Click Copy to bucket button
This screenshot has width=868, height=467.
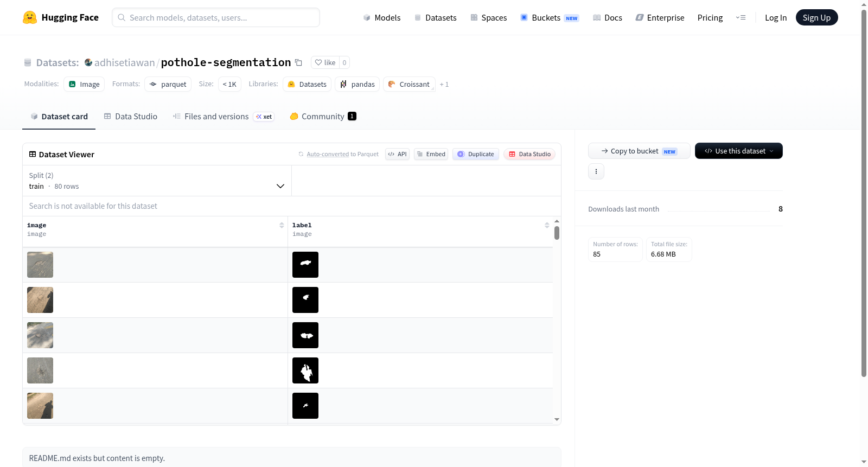[639, 151]
